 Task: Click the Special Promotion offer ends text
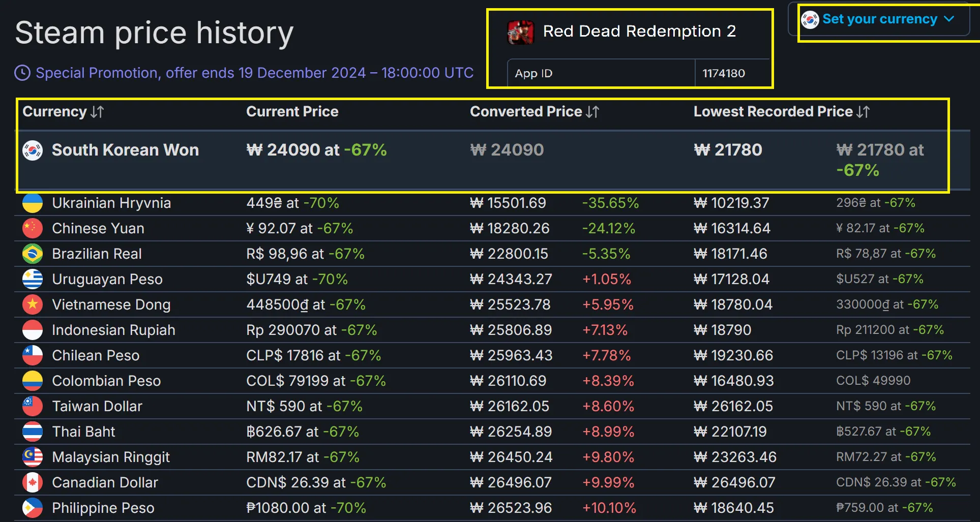coord(254,73)
